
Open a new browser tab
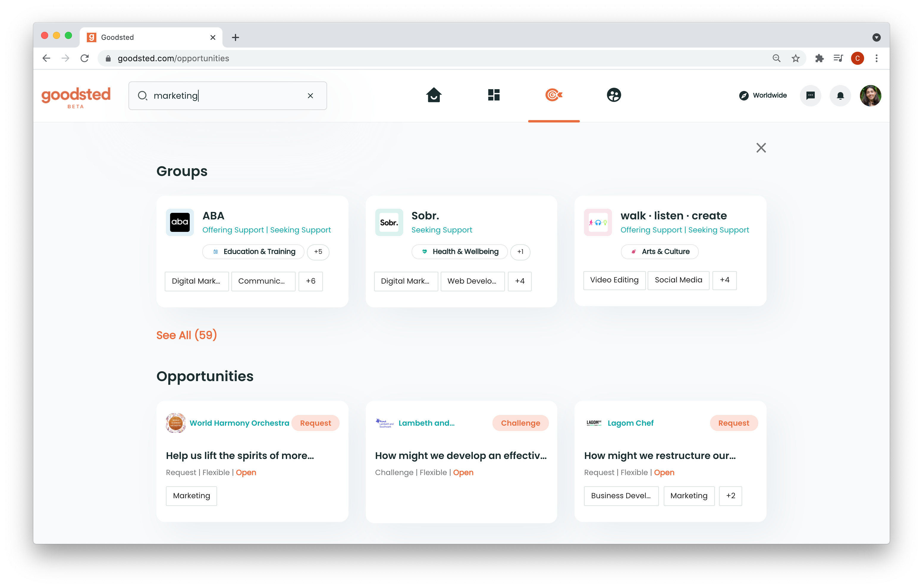(235, 37)
